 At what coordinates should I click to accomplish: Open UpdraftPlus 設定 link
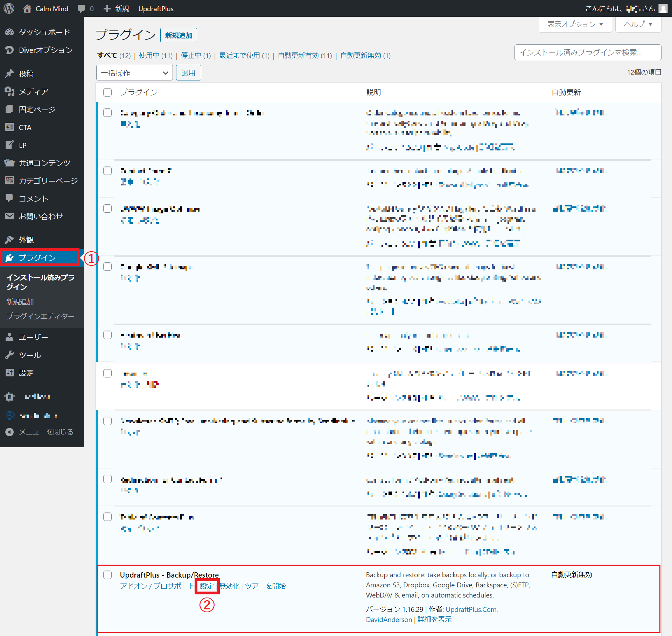click(207, 586)
